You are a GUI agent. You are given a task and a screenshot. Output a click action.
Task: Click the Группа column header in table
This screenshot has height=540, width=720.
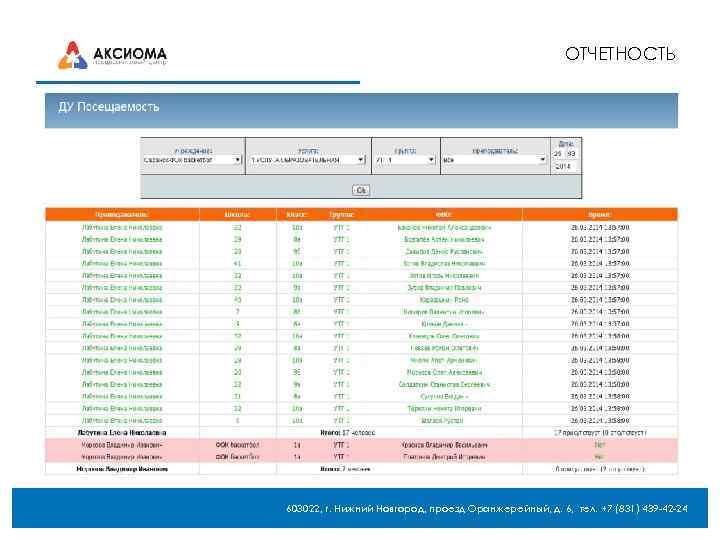click(x=341, y=214)
